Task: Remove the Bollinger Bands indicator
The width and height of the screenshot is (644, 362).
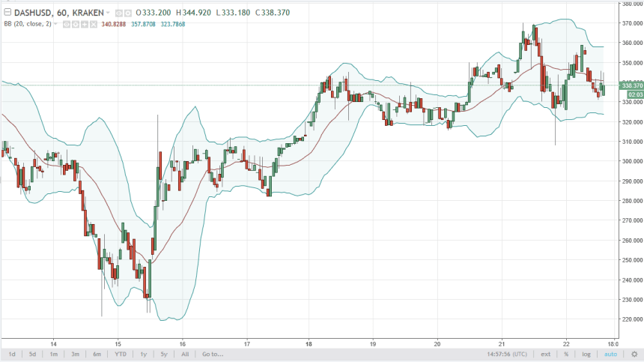Action: point(94,24)
